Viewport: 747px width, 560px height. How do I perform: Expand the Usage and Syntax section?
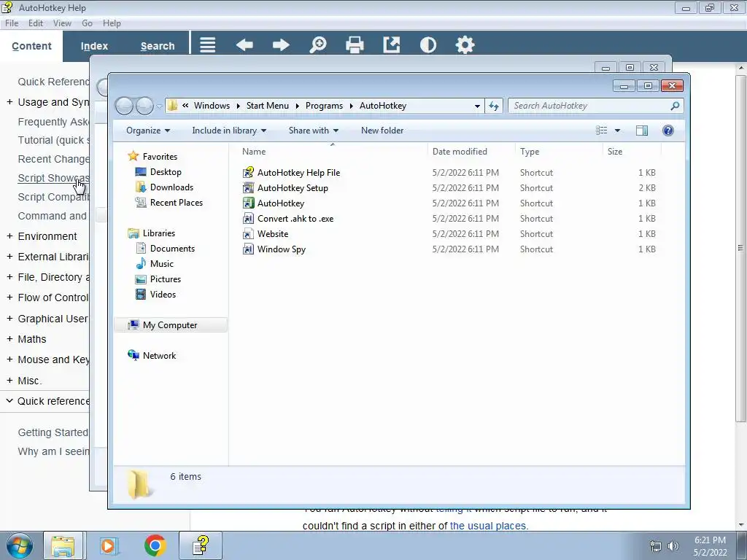point(9,102)
